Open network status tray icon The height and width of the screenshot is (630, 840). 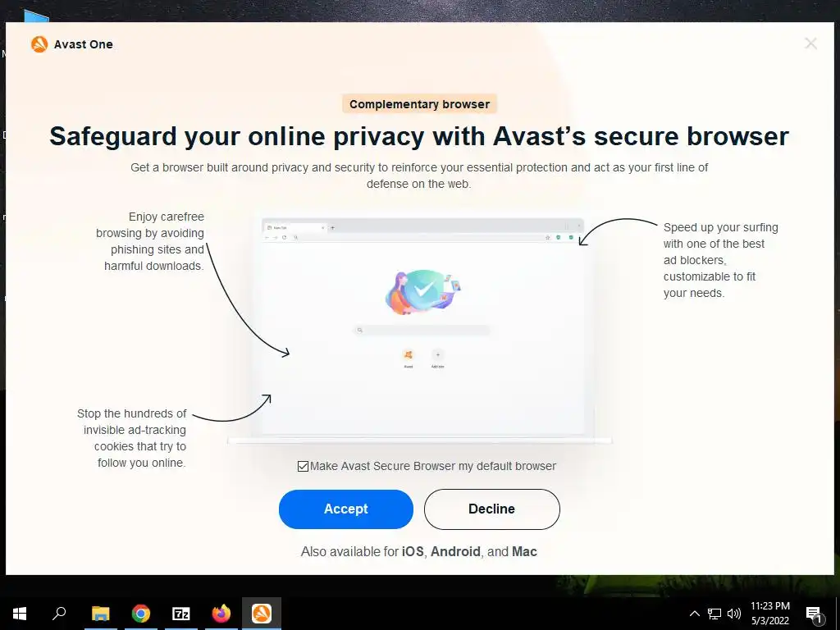[714, 614]
